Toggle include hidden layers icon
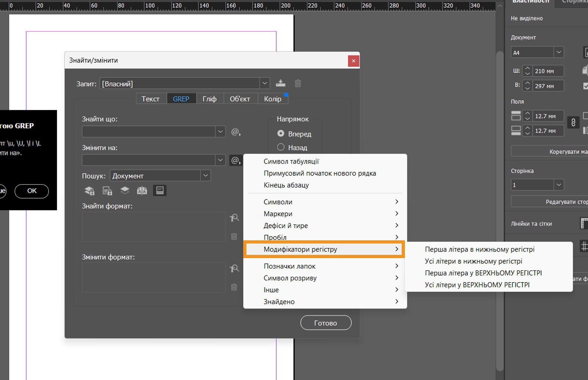The height and width of the screenshot is (380, 588). click(x=125, y=191)
